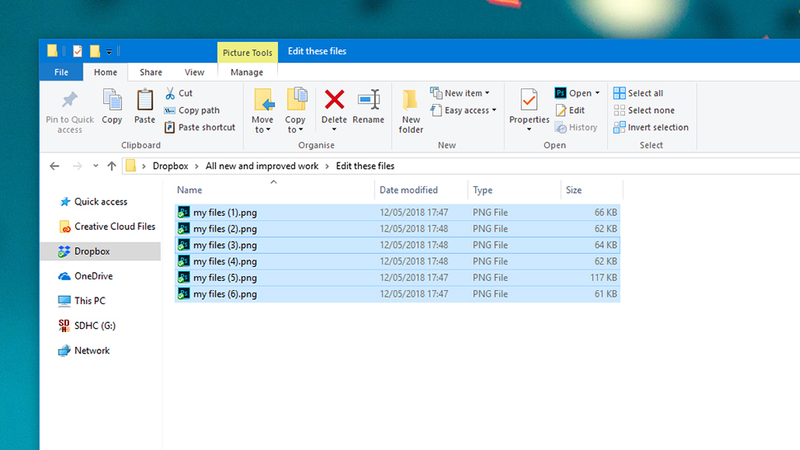This screenshot has width=800, height=450.
Task: Sort by Date modified column header
Action: click(x=421, y=190)
